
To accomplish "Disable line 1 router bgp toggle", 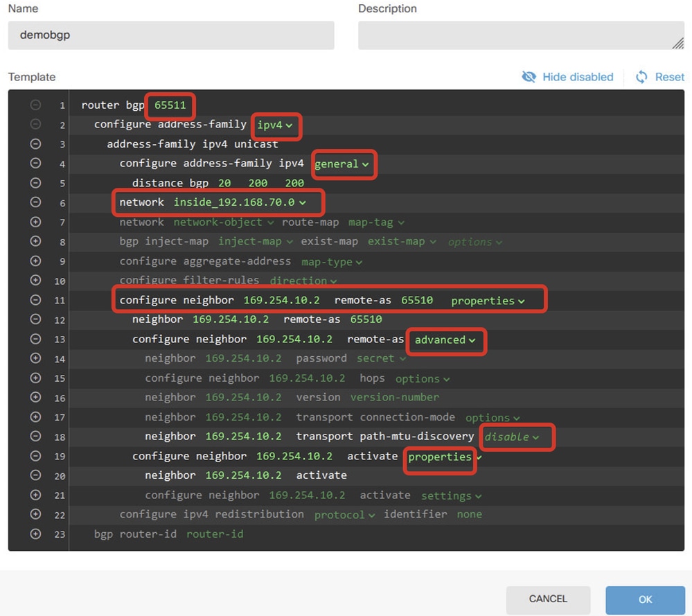I will click(x=35, y=105).
